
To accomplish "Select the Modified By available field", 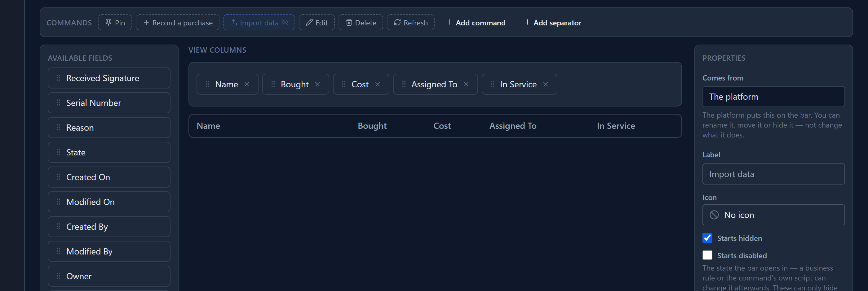I will coord(109,251).
